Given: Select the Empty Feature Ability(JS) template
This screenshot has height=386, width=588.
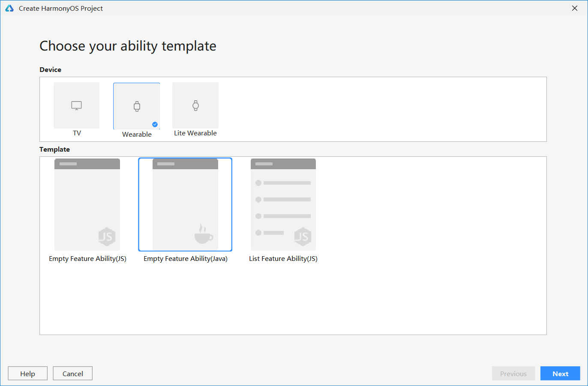Looking at the screenshot, I should [87, 204].
